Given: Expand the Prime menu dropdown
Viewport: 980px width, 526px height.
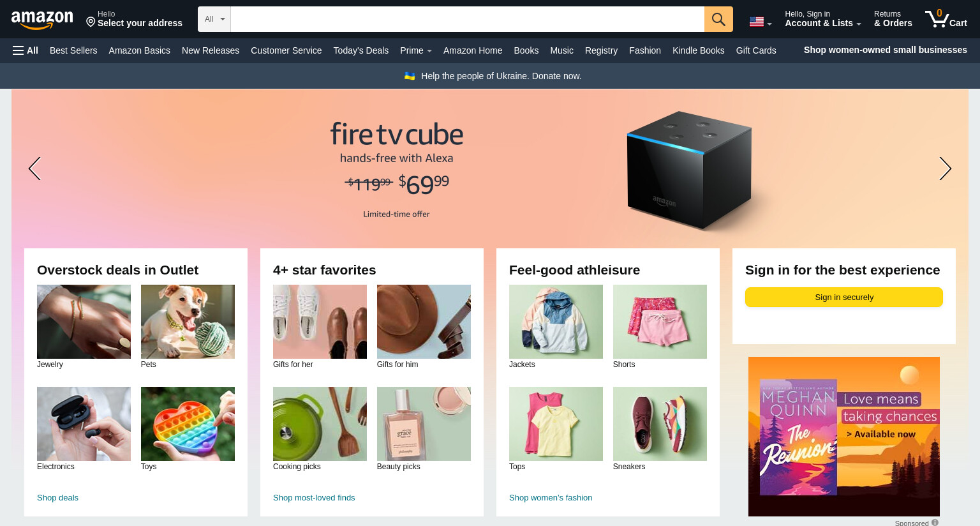Looking at the screenshot, I should pyautogui.click(x=416, y=50).
